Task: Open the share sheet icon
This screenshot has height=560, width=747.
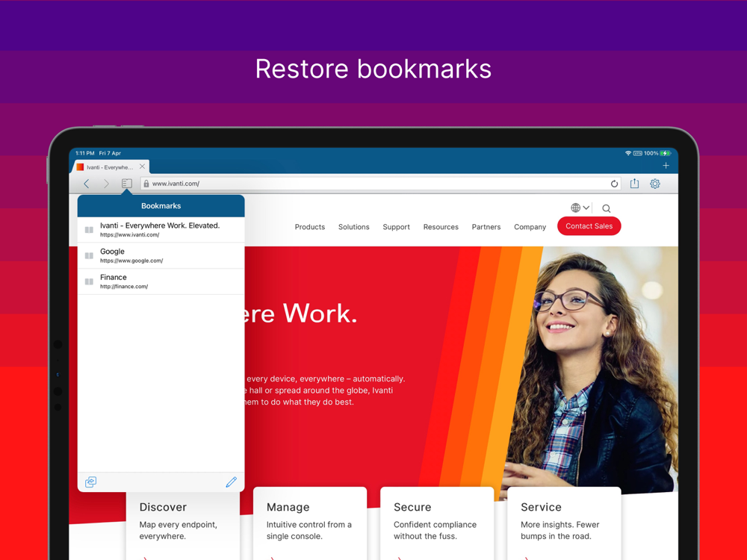Action: (634, 184)
